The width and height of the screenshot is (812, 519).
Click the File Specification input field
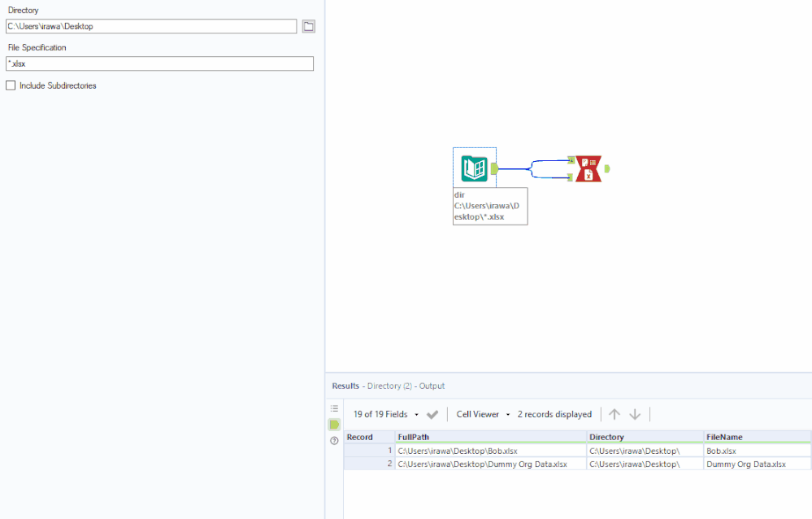pyautogui.click(x=159, y=63)
